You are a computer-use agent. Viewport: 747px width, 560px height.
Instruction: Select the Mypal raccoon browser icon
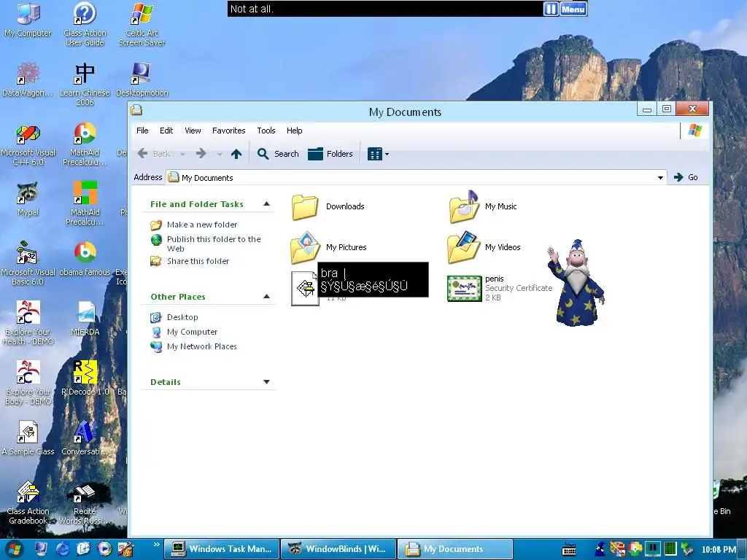28,198
